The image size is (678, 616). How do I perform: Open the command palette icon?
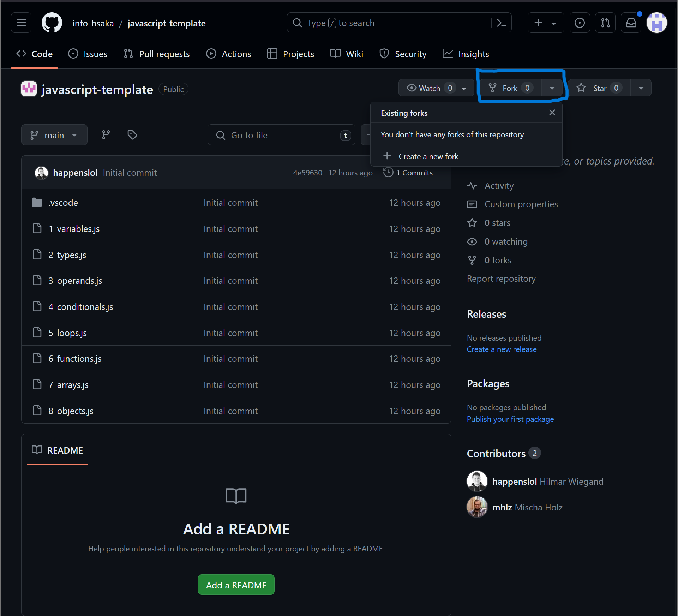coord(501,23)
